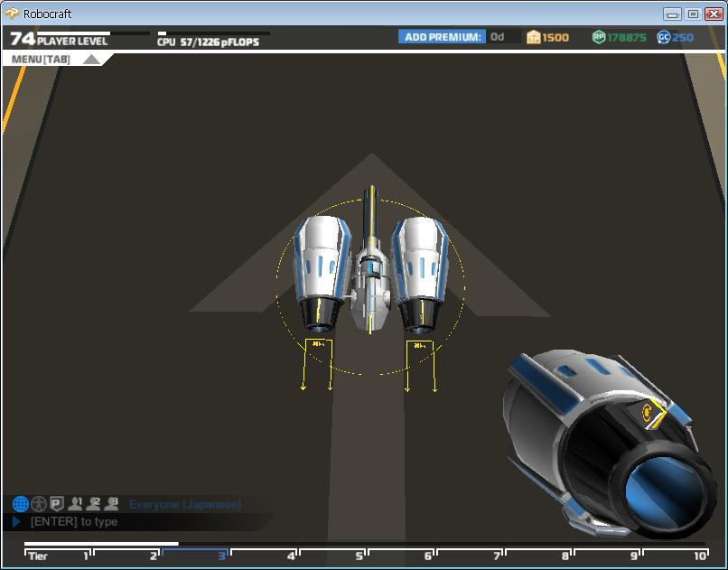
Task: Select the global chat globe icon
Action: point(21,504)
